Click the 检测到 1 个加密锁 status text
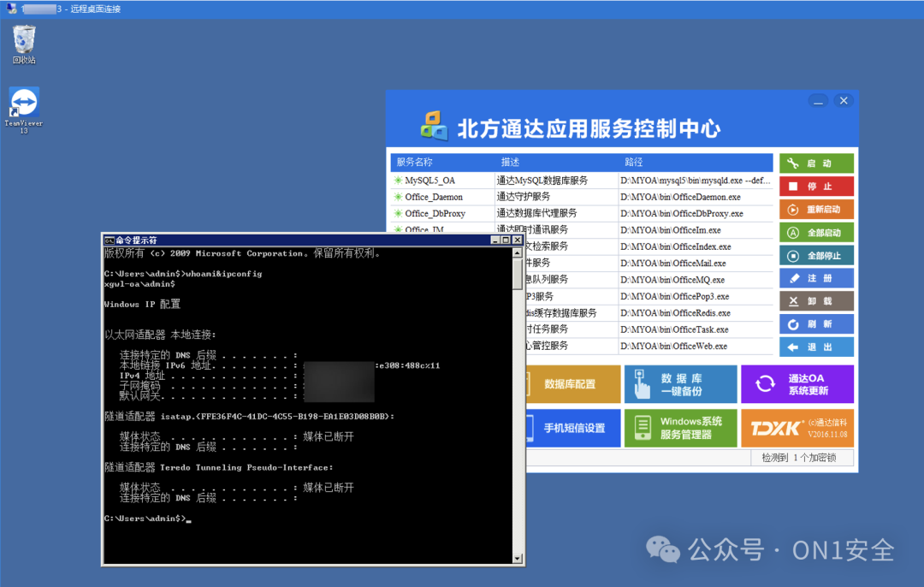The width and height of the screenshot is (924, 587). coord(799,458)
